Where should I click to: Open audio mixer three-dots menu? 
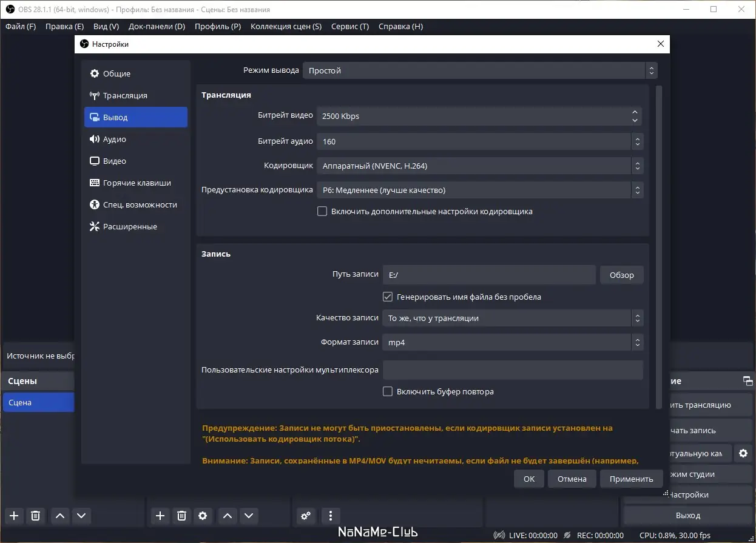coord(330,516)
